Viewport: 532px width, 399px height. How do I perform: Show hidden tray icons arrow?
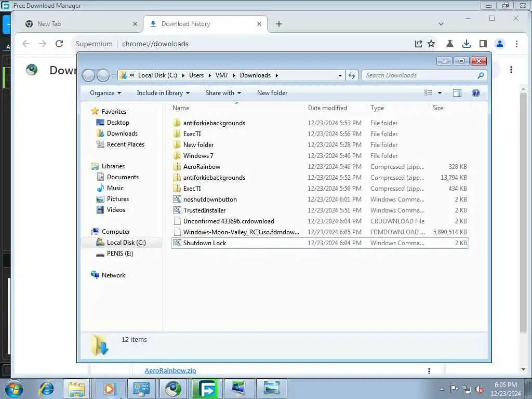tap(442, 389)
